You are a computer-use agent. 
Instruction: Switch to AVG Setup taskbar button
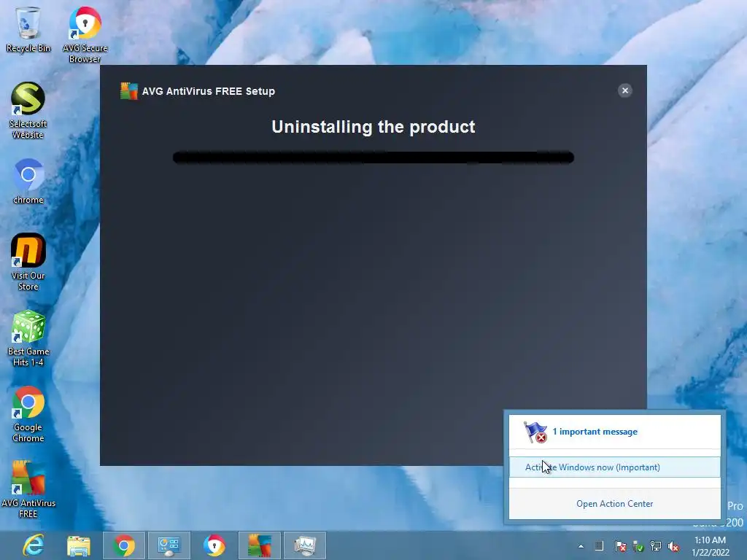pyautogui.click(x=260, y=545)
